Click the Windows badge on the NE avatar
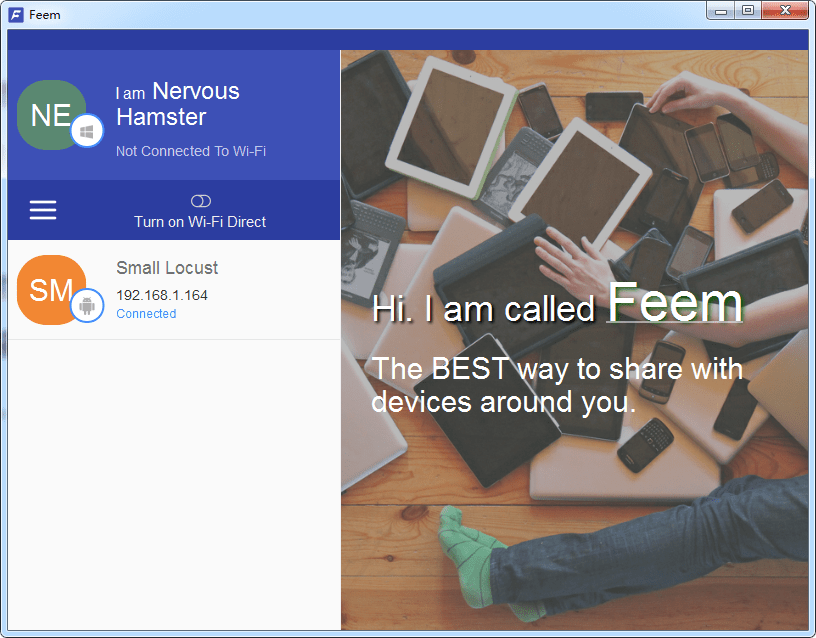816x638 pixels. coord(87,131)
